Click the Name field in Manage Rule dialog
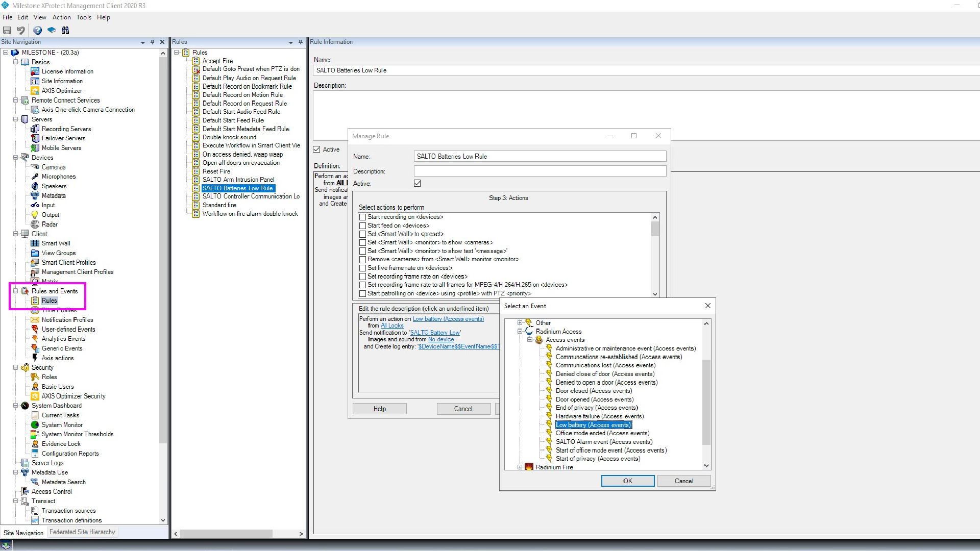The height and width of the screenshot is (551, 980). (540, 157)
